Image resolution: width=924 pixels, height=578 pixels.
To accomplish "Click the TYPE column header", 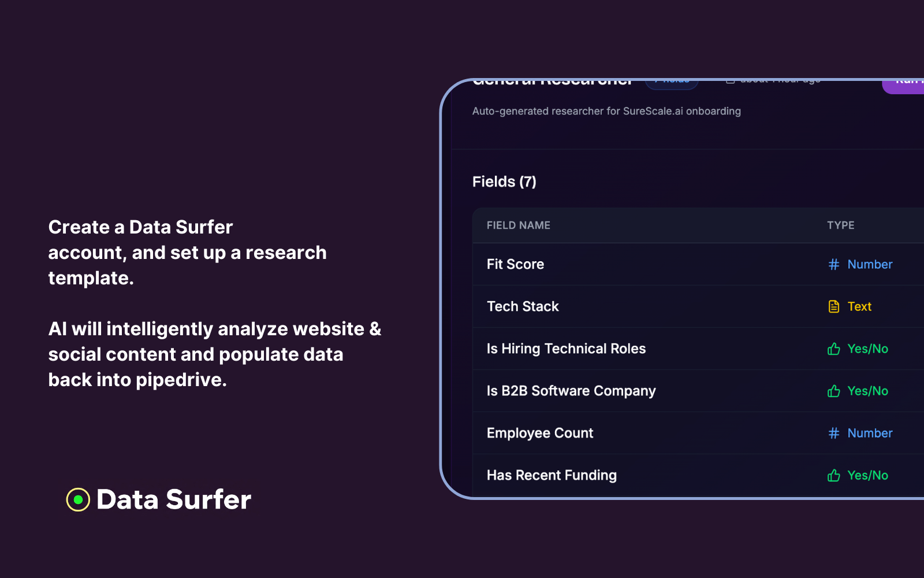I will coord(840,225).
